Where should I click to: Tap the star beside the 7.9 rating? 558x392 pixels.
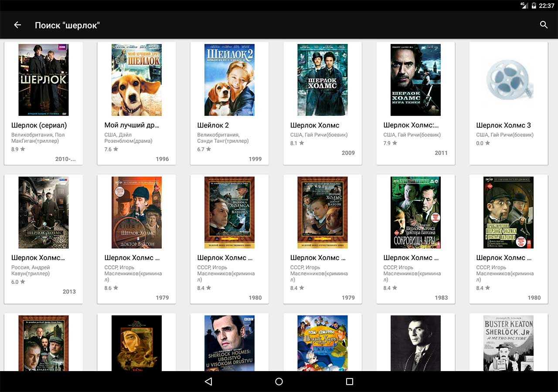[395, 143]
